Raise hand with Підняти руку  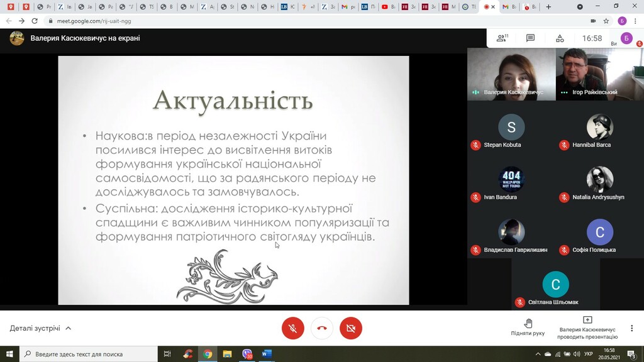pos(528,327)
